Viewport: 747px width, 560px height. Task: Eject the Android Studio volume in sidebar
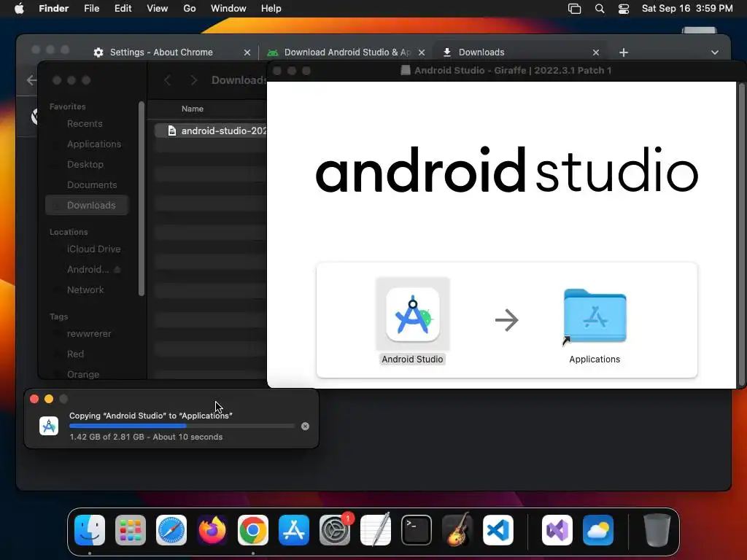point(117,270)
